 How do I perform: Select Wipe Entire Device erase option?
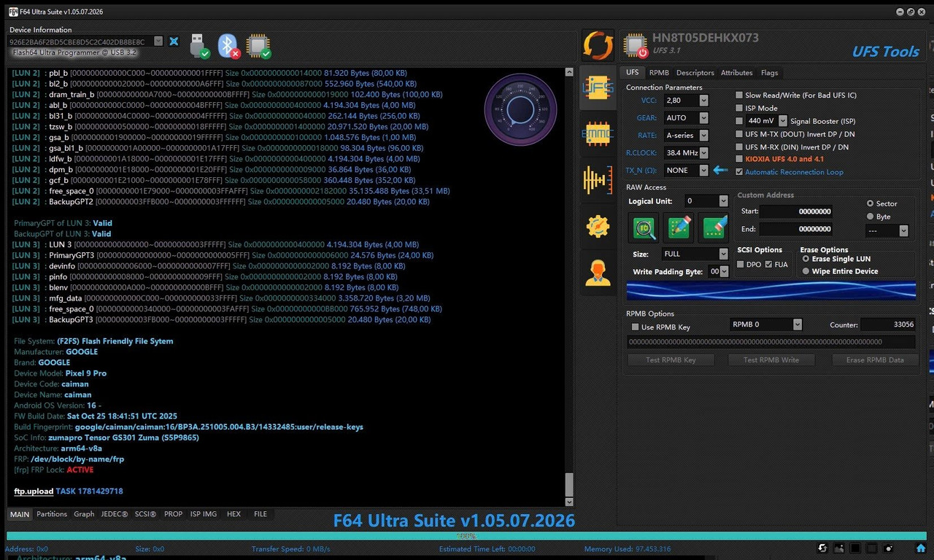pyautogui.click(x=806, y=271)
